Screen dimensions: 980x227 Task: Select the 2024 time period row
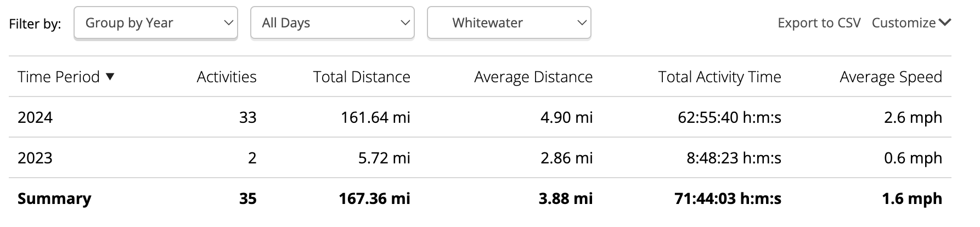[x=480, y=117]
